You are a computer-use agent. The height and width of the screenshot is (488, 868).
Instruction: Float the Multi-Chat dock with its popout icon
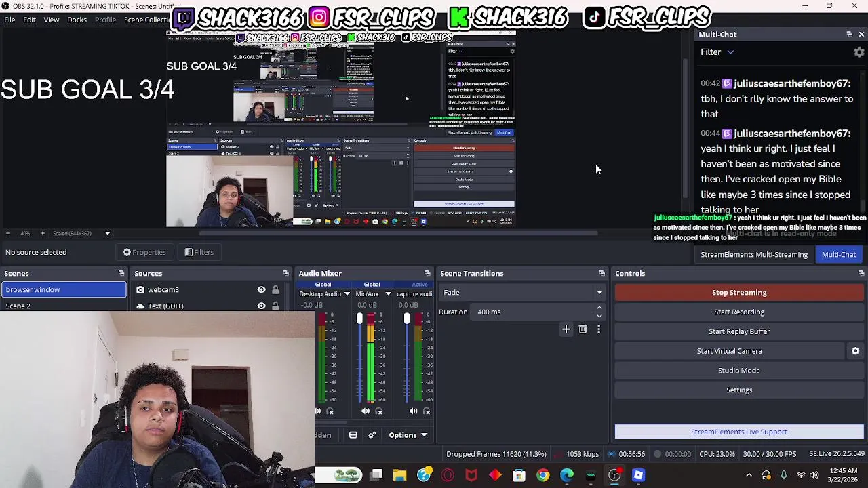(x=849, y=34)
